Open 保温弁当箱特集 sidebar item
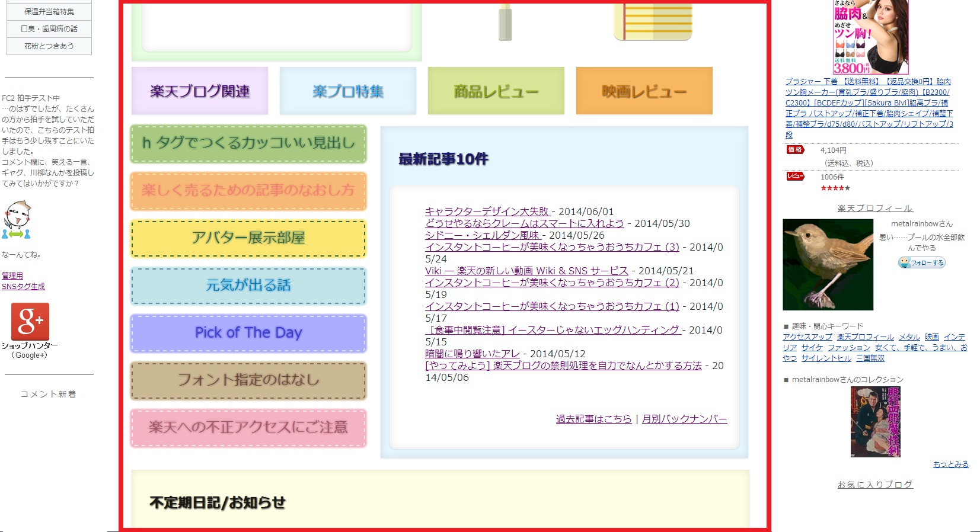The image size is (980, 532). (49, 11)
